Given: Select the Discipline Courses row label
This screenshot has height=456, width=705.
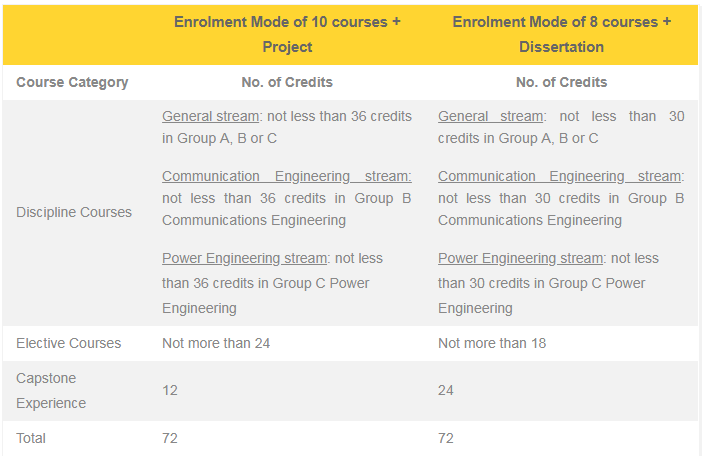Looking at the screenshot, I should 74,212.
